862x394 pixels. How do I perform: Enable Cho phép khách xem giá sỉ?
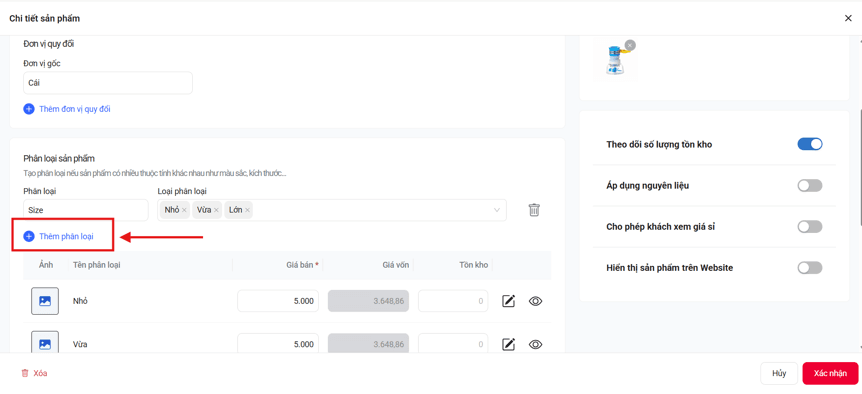coord(810,226)
